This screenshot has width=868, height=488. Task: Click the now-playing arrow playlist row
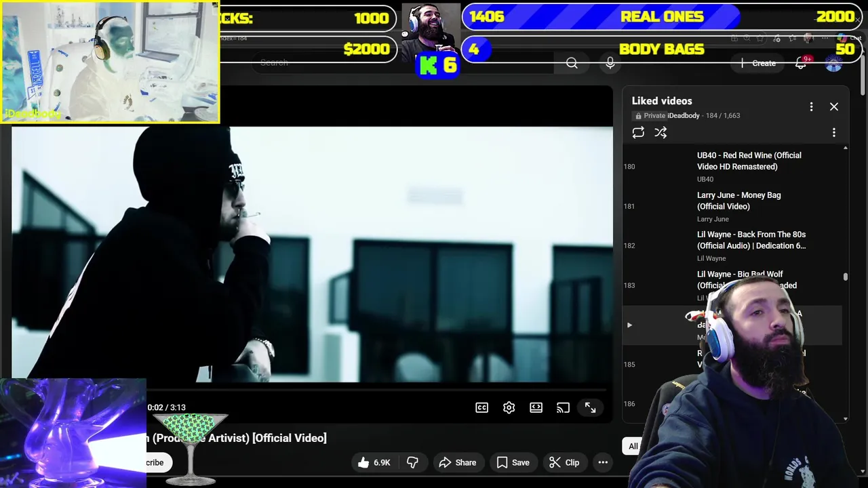pos(732,325)
